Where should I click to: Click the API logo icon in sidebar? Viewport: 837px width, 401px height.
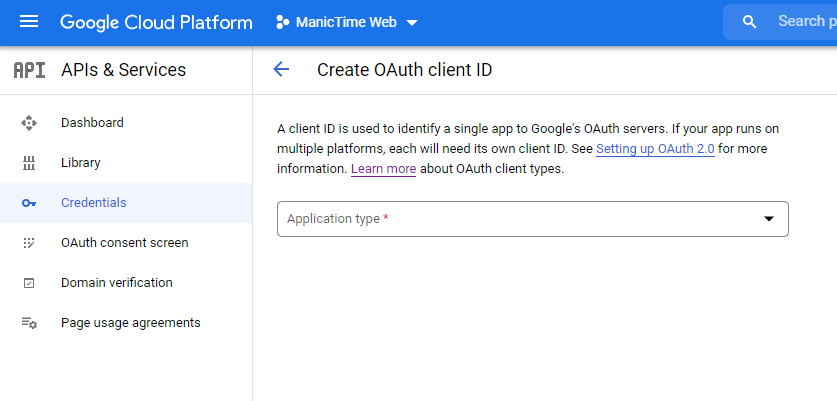tap(29, 70)
